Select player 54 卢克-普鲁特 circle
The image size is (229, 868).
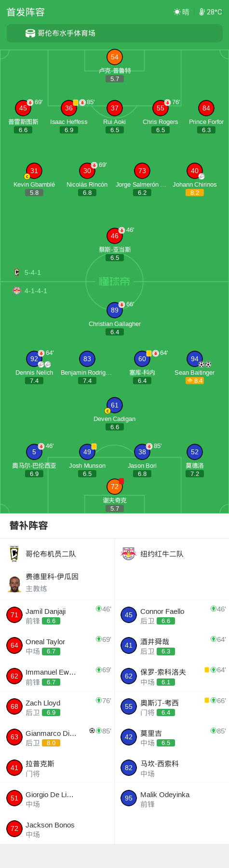pyautogui.click(x=114, y=57)
